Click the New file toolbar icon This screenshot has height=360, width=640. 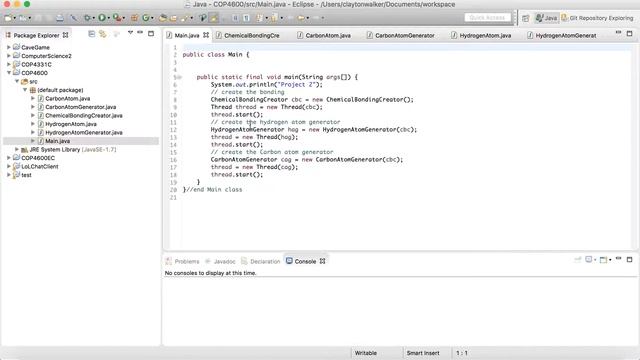(x=8, y=18)
